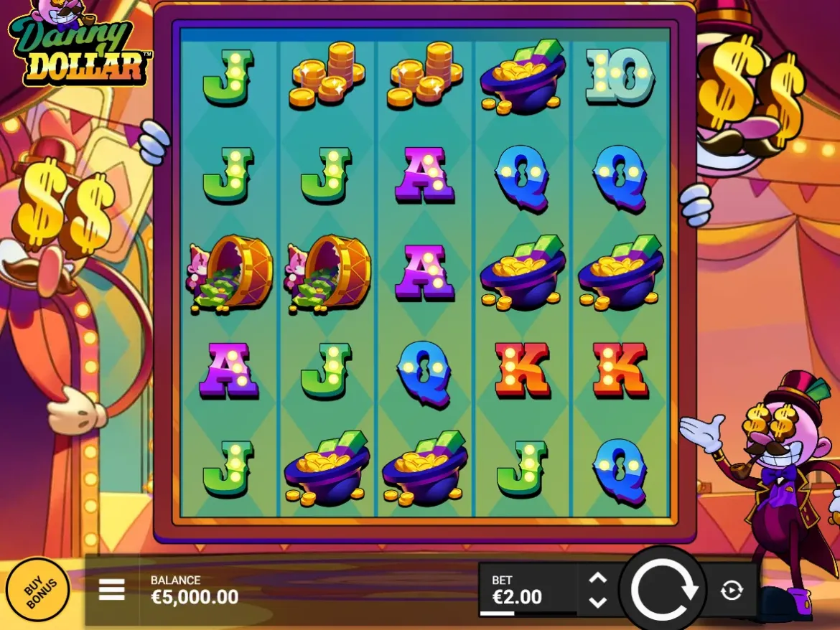Open the autoplay settings icon
The image size is (840, 630).
coord(732,591)
